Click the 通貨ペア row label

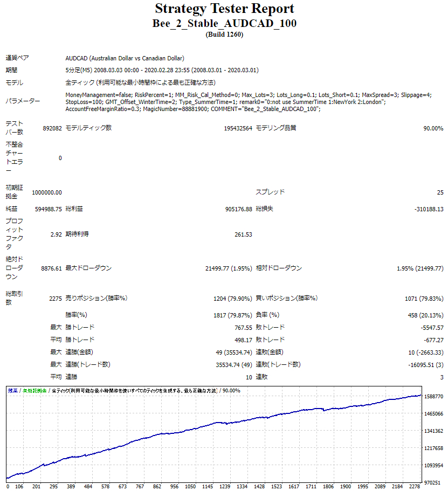click(17, 58)
